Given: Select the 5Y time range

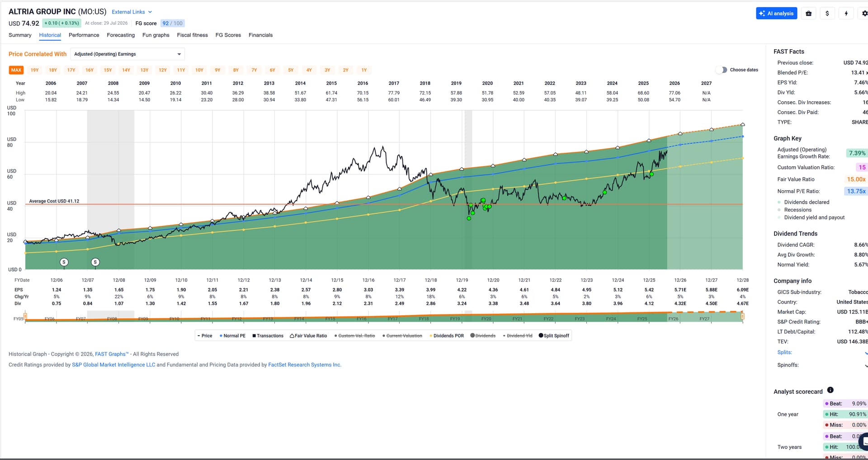Looking at the screenshot, I should [291, 70].
